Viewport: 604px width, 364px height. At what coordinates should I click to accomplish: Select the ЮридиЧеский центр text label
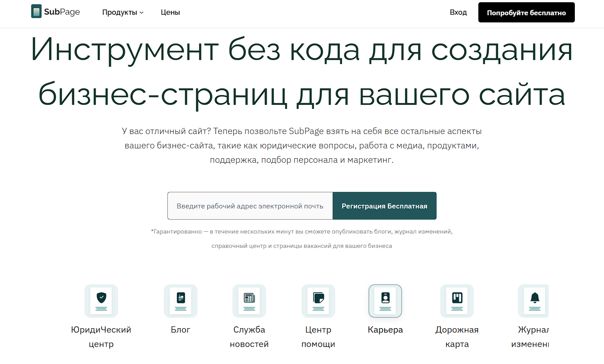pyautogui.click(x=101, y=337)
